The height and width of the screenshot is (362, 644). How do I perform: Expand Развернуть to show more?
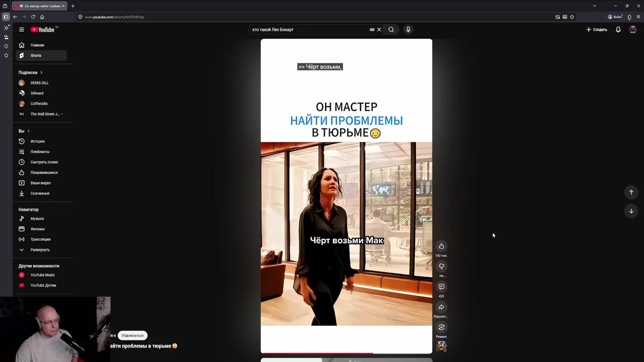coord(42,250)
